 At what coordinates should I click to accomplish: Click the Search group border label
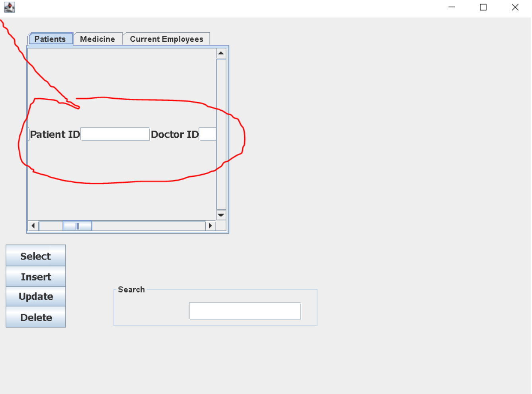131,289
